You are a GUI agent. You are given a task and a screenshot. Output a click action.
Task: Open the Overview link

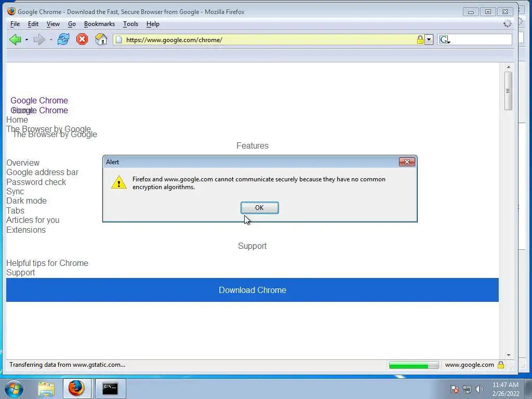23,163
